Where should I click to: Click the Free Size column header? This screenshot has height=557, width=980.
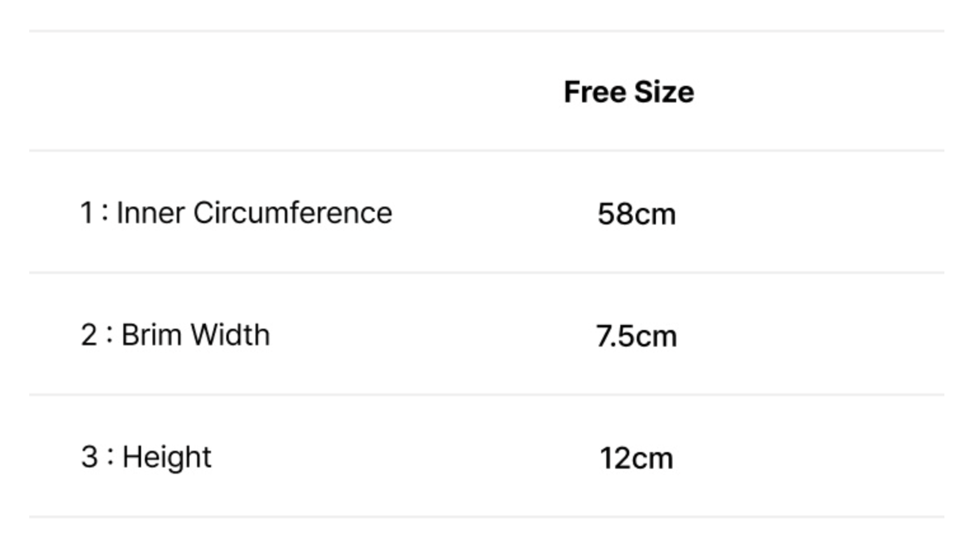(x=629, y=92)
